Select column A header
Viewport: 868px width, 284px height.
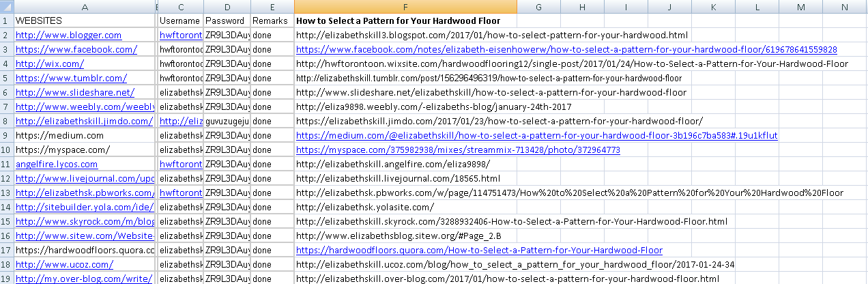[85, 7]
